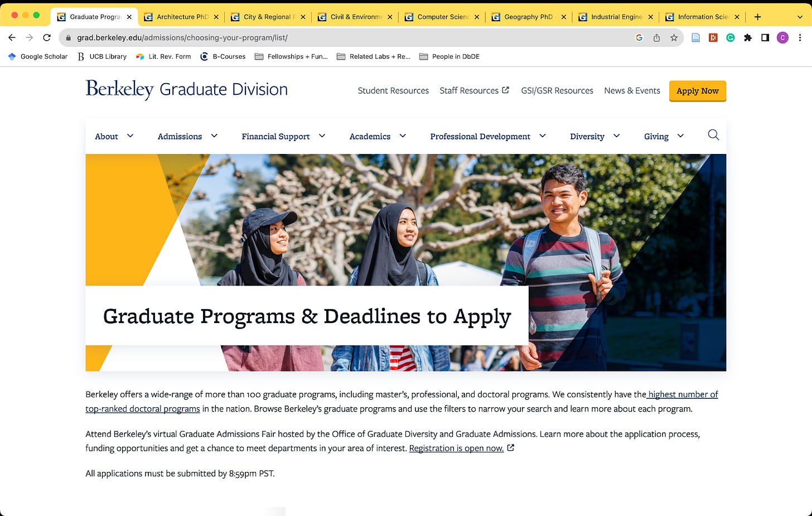This screenshot has width=812, height=516.
Task: Click the Google icon in the address bar
Action: click(639, 37)
